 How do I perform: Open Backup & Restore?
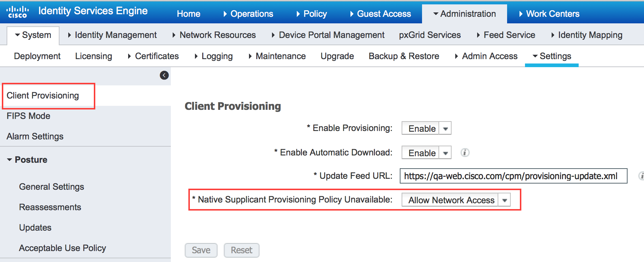[x=404, y=56]
